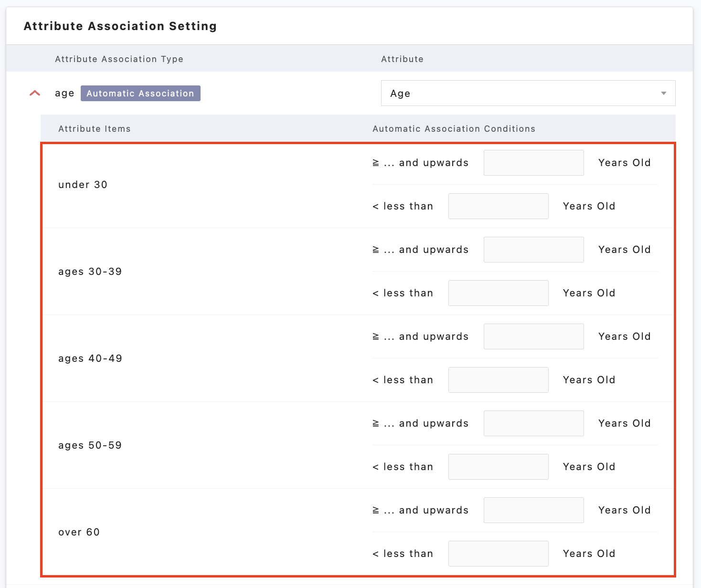Select the 'under 30' attribute item
The image size is (701, 588).
83,185
